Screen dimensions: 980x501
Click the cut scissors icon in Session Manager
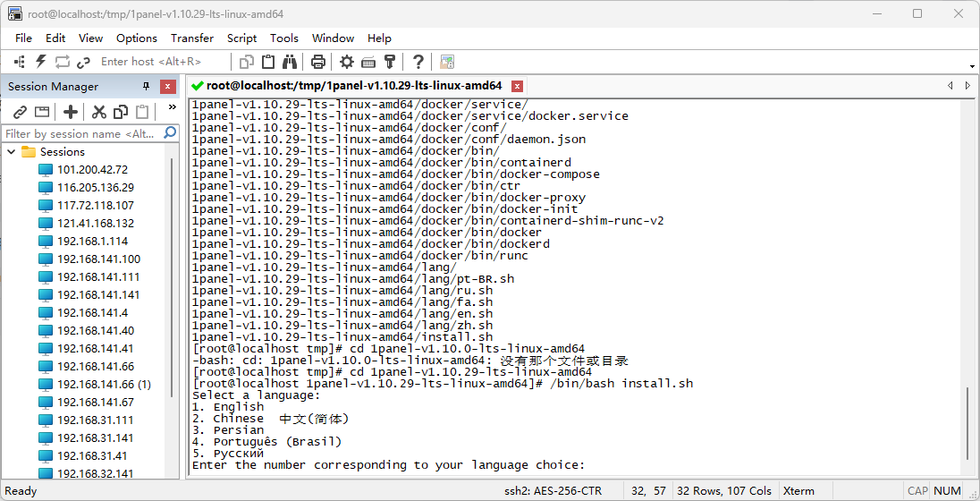pos(98,111)
